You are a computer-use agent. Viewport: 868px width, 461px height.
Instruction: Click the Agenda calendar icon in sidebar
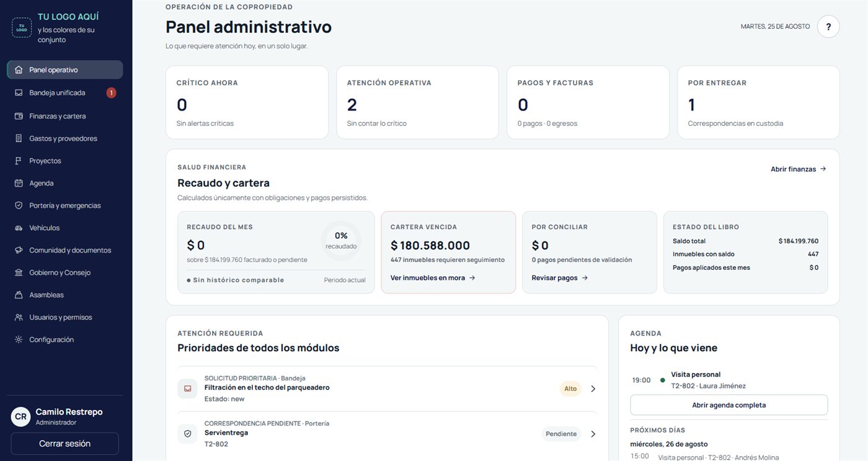[19, 183]
